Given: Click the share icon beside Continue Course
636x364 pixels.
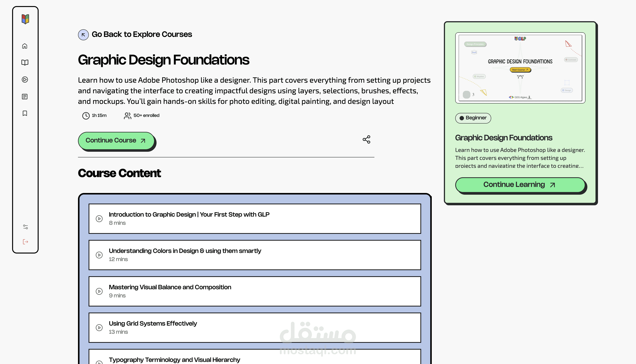Looking at the screenshot, I should point(366,139).
